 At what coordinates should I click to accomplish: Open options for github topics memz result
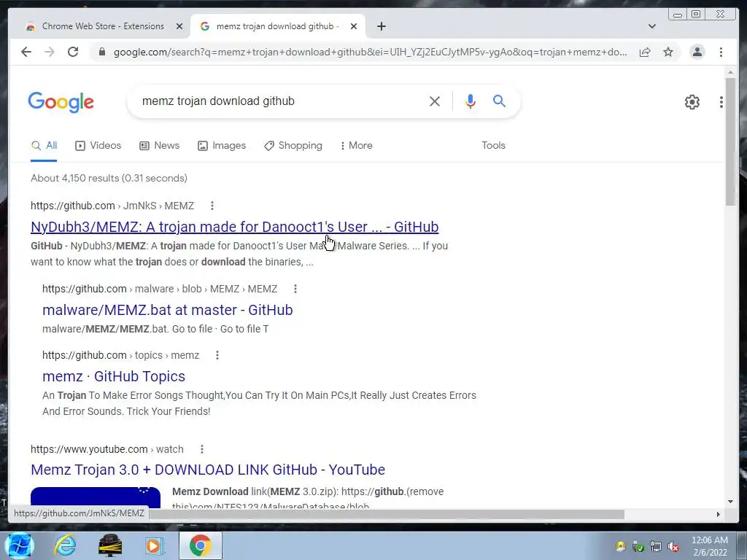point(217,355)
